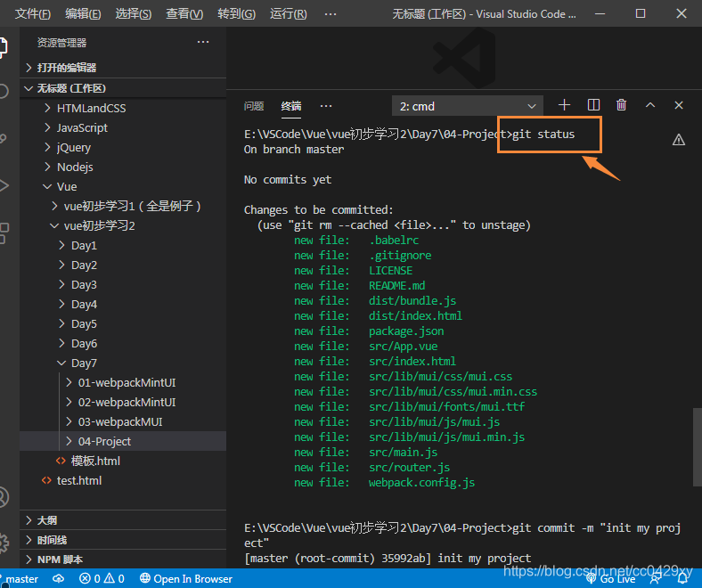Open the Extensions activity bar icon
Screen dimensions: 702x588
click(4, 233)
